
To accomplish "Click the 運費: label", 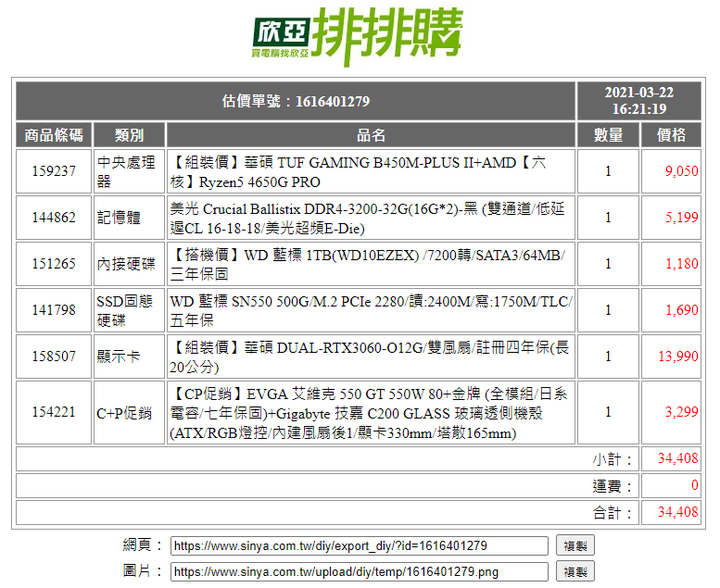I will pos(613,486).
